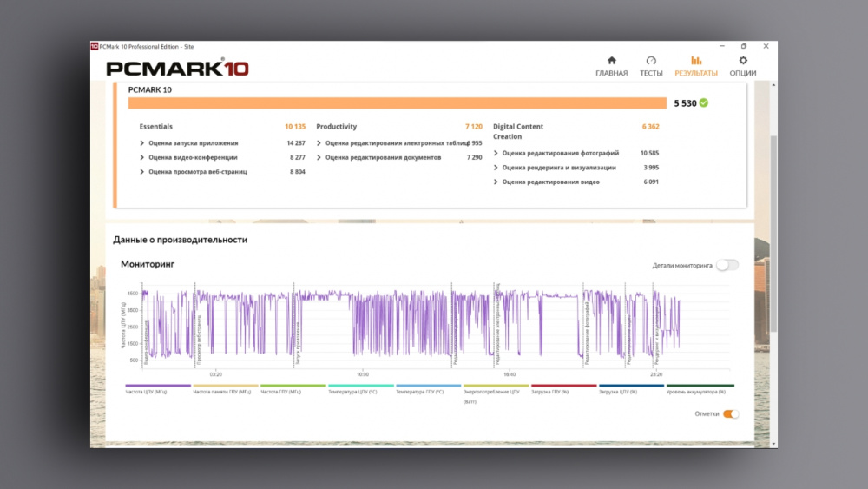Screen dimensions: 868x489
Task: Click the Уровень аккумулятора (%) legend color line
Action: [700, 386]
